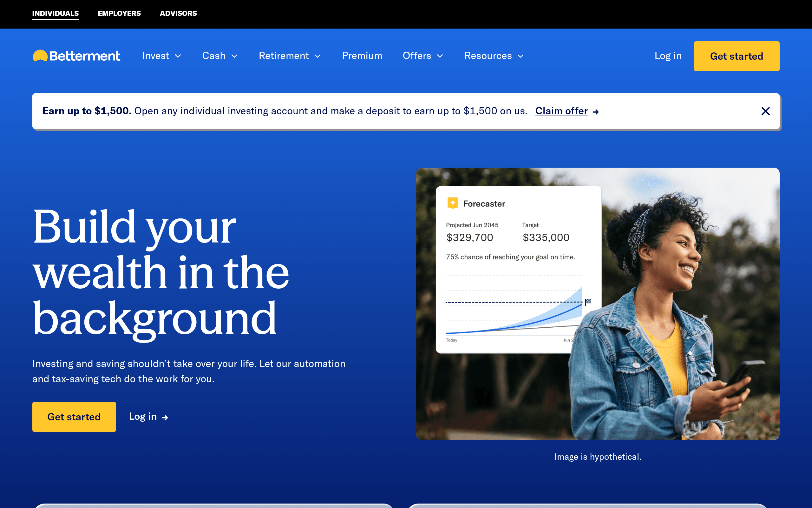Image resolution: width=812 pixels, height=508 pixels.
Task: Click the $335,000 target value
Action: tap(546, 237)
